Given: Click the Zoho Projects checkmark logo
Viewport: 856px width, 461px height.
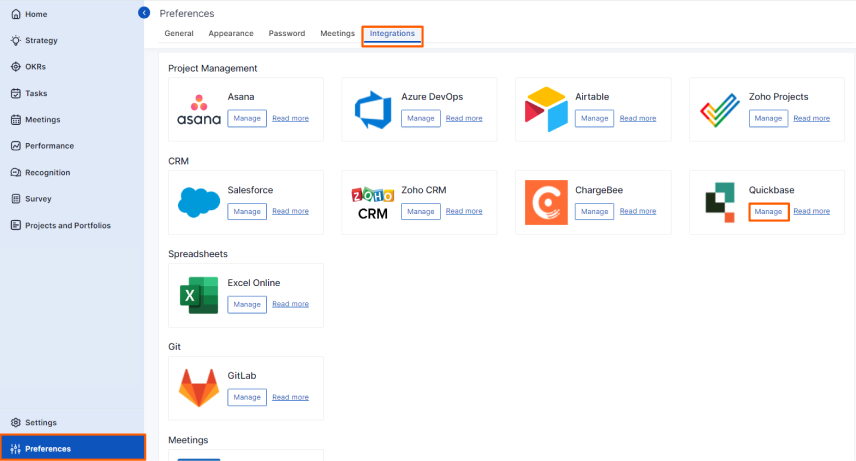Looking at the screenshot, I should [x=720, y=110].
